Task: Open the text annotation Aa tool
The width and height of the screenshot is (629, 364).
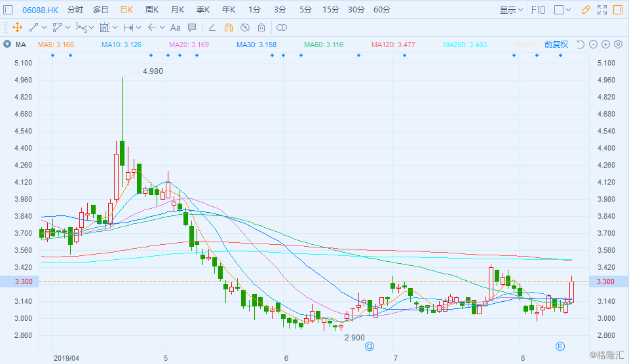Action: pyautogui.click(x=176, y=27)
